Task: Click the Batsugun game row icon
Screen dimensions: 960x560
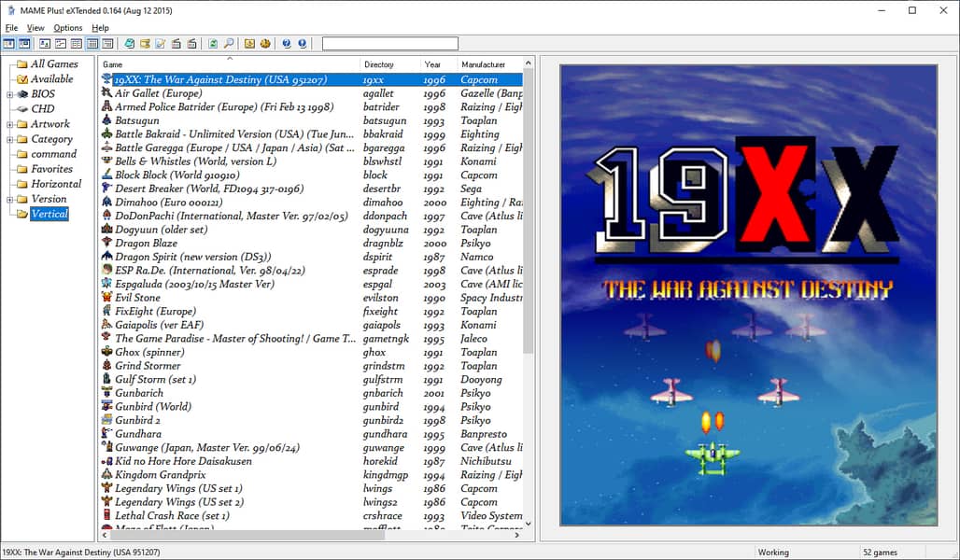Action: 106,120
